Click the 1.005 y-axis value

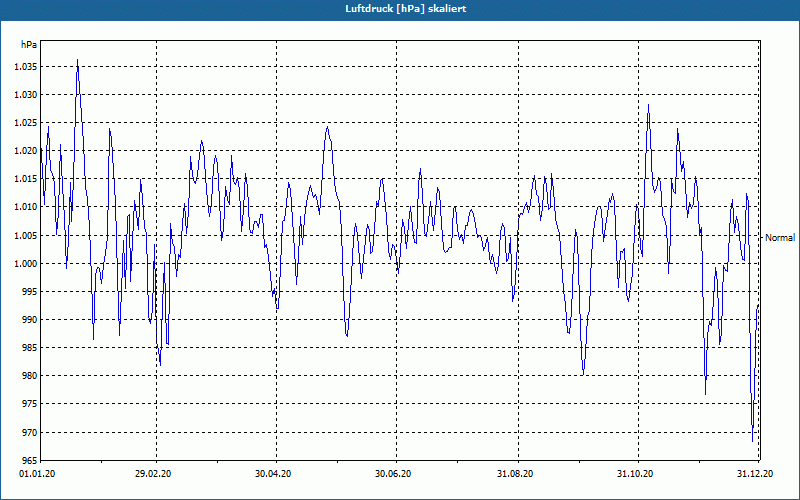[26, 235]
